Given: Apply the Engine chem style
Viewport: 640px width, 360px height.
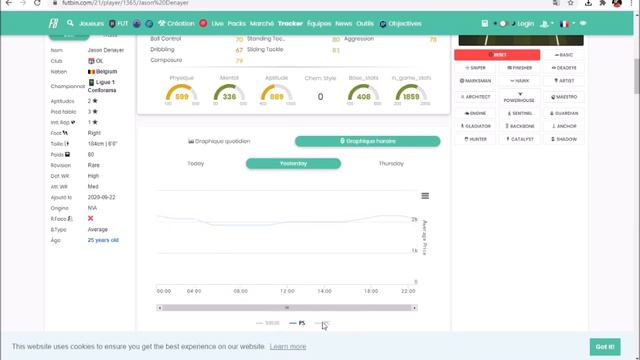Looking at the screenshot, I should [476, 113].
